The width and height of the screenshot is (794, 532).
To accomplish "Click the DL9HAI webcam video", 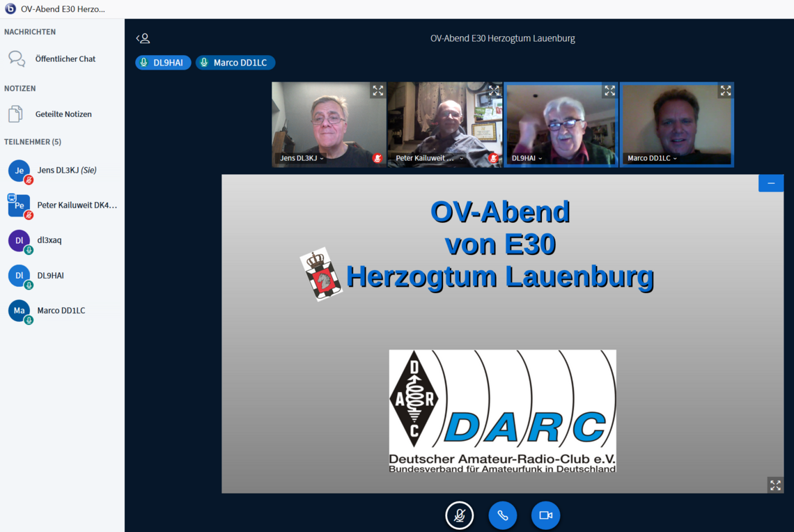I will pyautogui.click(x=561, y=124).
